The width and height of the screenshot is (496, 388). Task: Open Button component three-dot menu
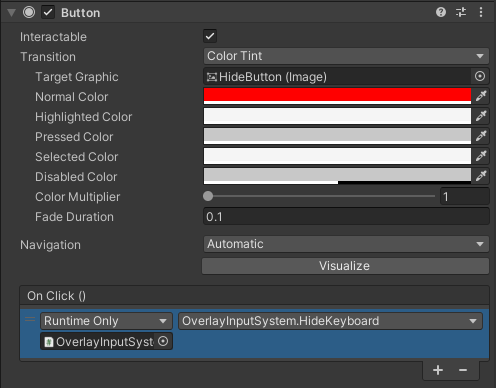point(481,12)
